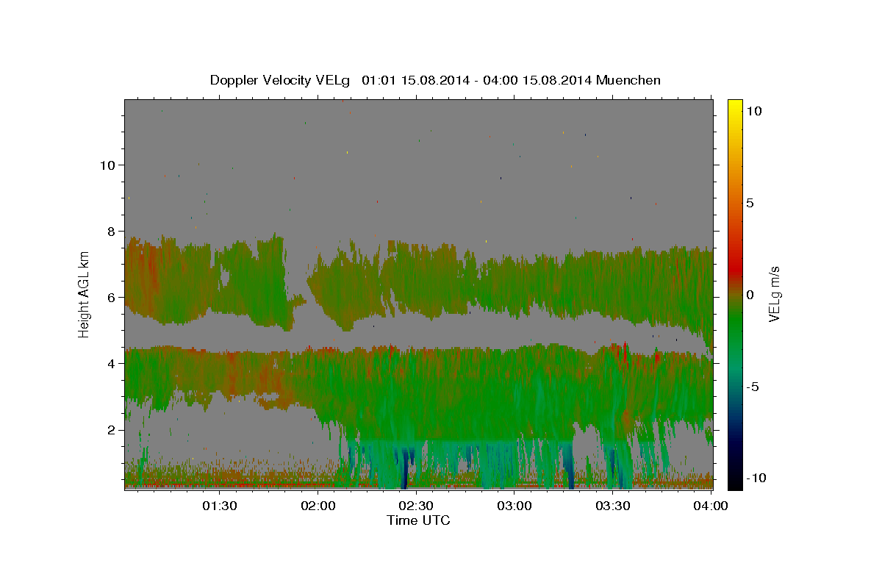The height and width of the screenshot is (588, 882).
Task: Click the height axis label '6'
Action: [112, 297]
